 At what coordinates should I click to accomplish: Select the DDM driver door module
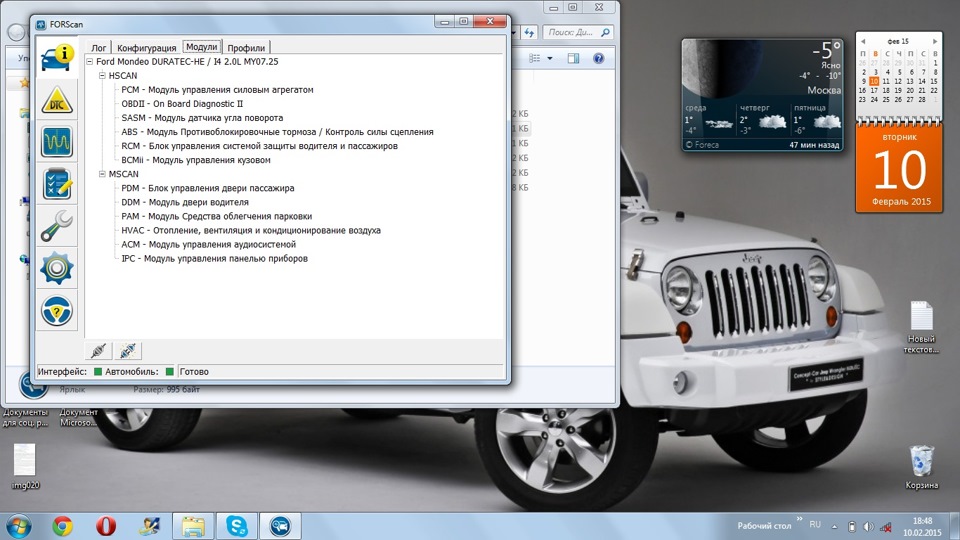click(185, 202)
